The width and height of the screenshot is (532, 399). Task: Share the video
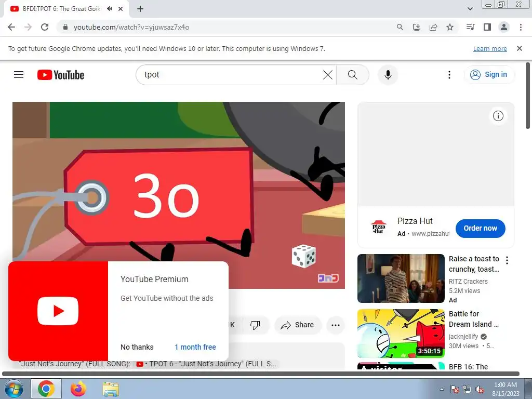pyautogui.click(x=298, y=325)
